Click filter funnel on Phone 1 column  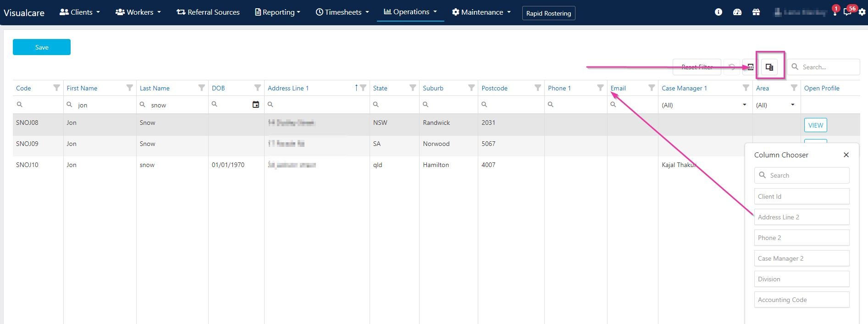pyautogui.click(x=600, y=88)
